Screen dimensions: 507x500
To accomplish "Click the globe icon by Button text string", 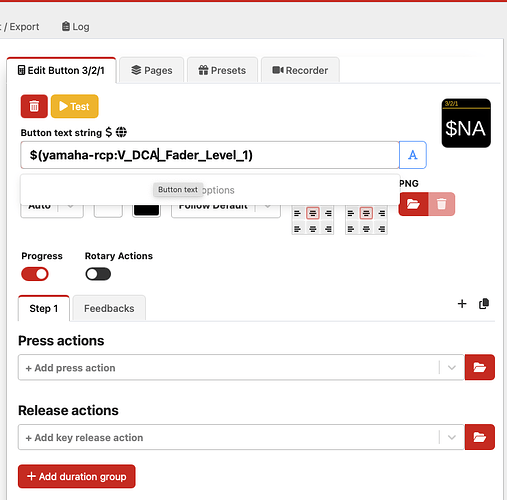I will click(x=121, y=132).
